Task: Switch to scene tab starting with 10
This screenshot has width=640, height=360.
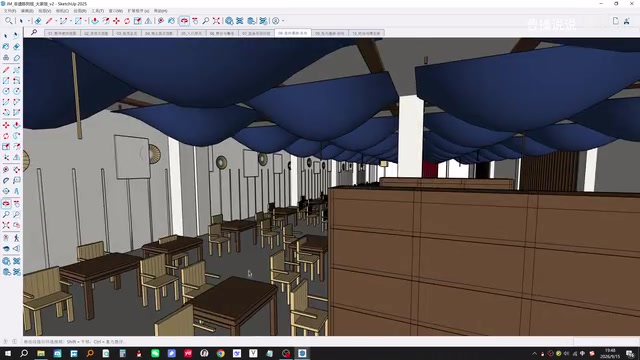Action: coord(366,33)
